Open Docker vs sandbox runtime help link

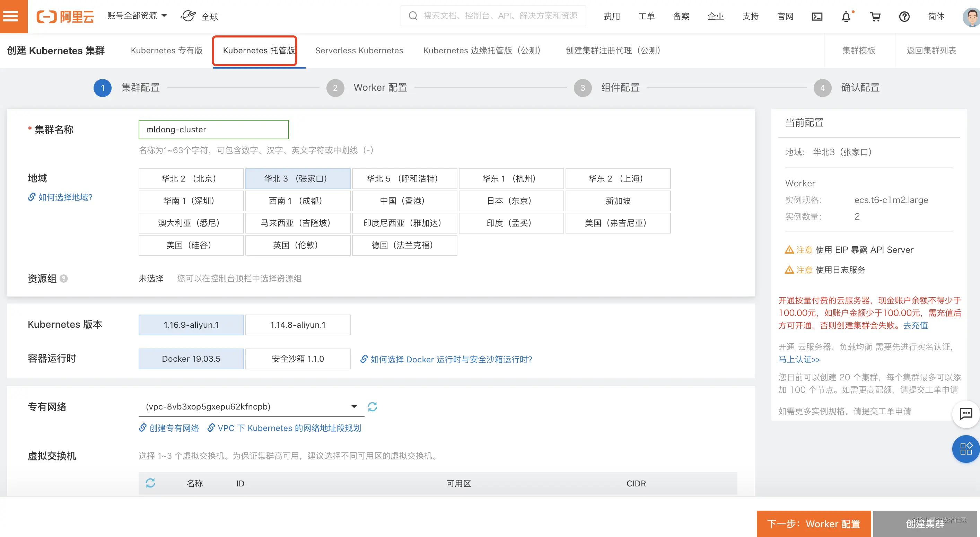click(x=446, y=359)
